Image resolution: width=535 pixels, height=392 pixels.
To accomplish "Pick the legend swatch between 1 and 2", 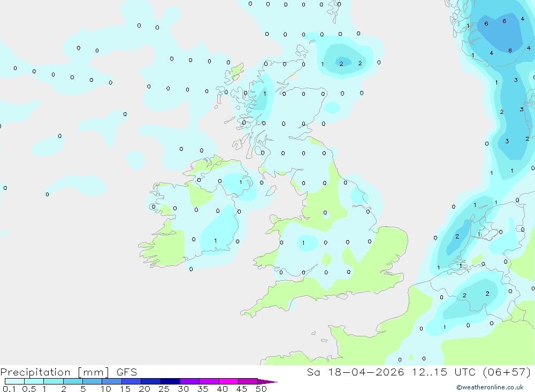I will point(53,381).
